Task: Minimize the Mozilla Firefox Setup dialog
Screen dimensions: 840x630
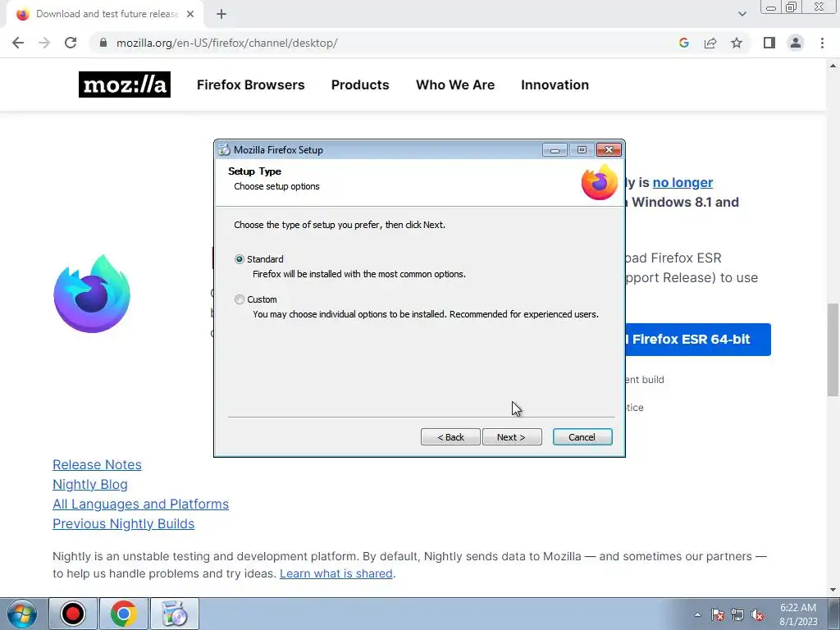Action: (555, 150)
